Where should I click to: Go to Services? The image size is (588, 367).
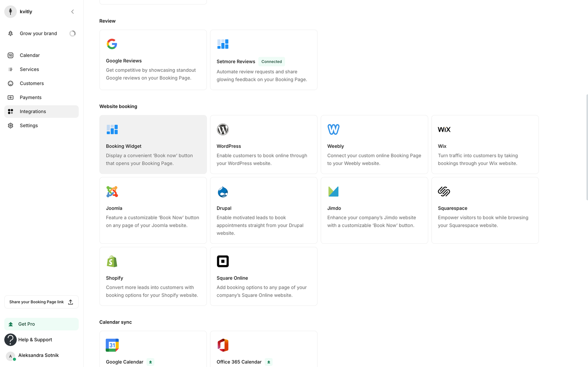point(42,69)
